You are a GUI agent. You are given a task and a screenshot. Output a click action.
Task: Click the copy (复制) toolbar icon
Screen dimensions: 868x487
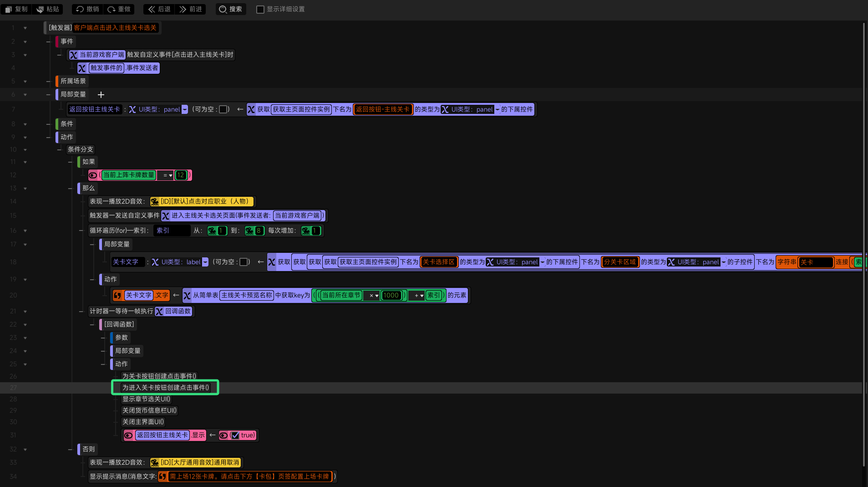(x=9, y=9)
